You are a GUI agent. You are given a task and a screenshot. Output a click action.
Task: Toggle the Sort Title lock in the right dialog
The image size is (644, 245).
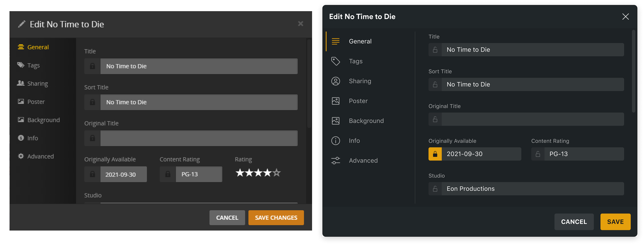point(435,84)
